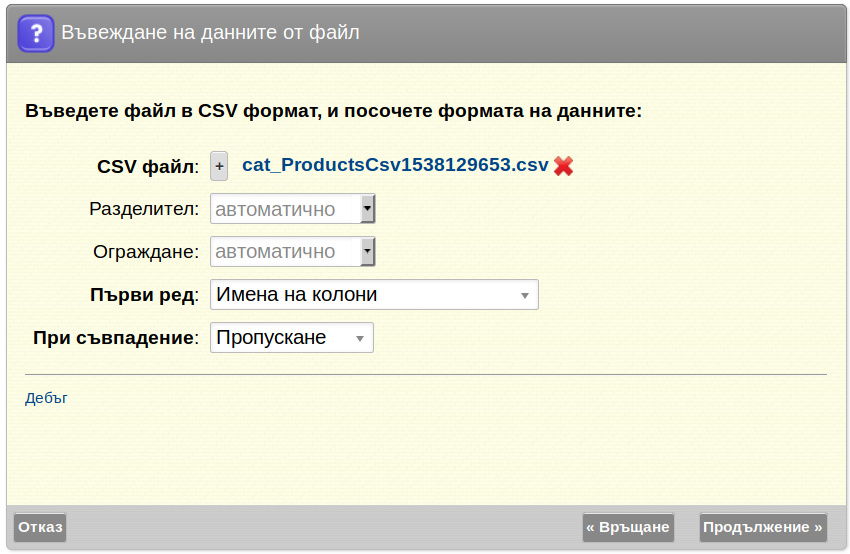850x554 pixels.
Task: Expand the Разделител dropdown arrow
Action: pos(368,209)
